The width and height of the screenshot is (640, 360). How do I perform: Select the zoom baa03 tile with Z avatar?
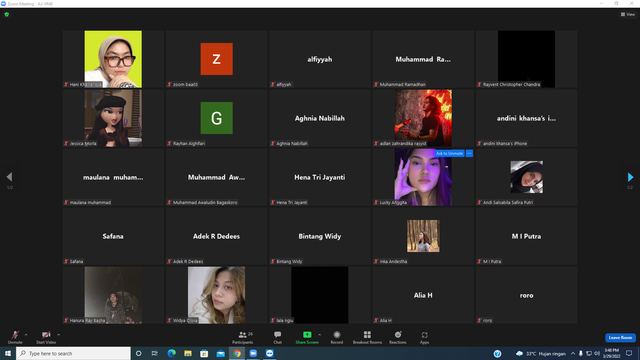coord(216,59)
